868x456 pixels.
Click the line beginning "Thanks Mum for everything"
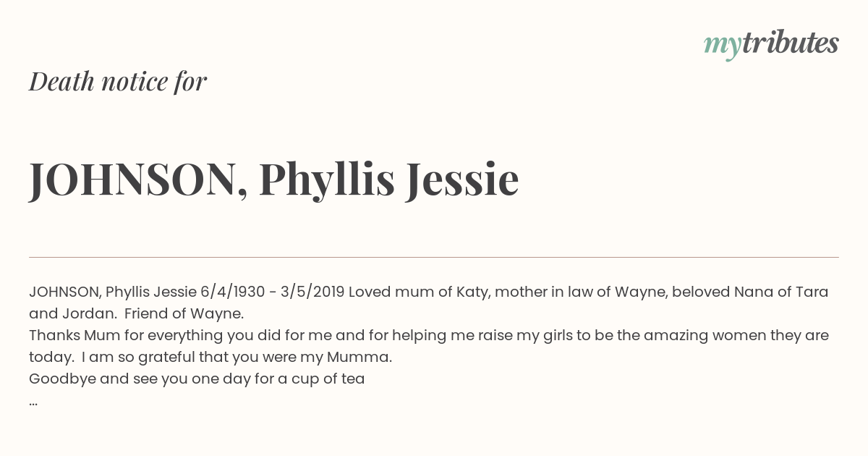click(x=429, y=336)
